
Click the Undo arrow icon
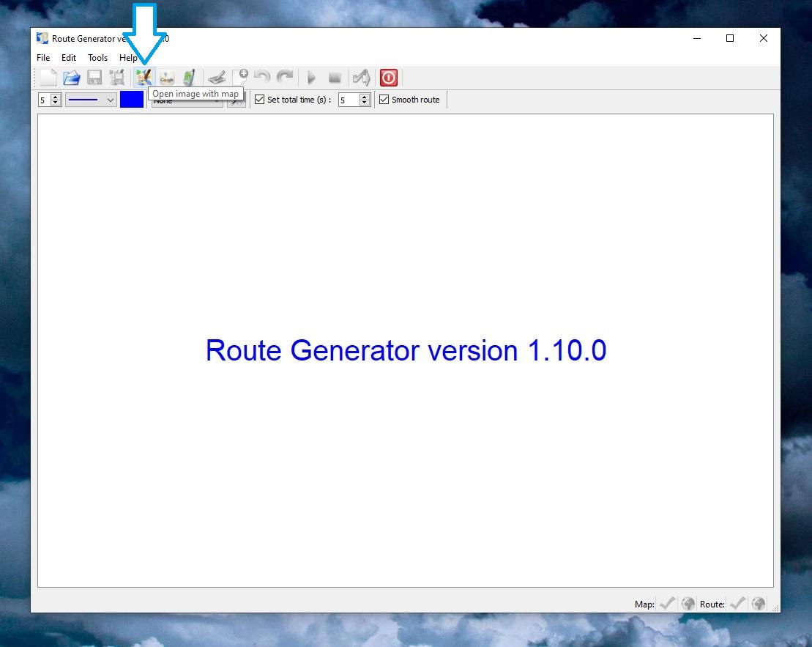[x=262, y=78]
